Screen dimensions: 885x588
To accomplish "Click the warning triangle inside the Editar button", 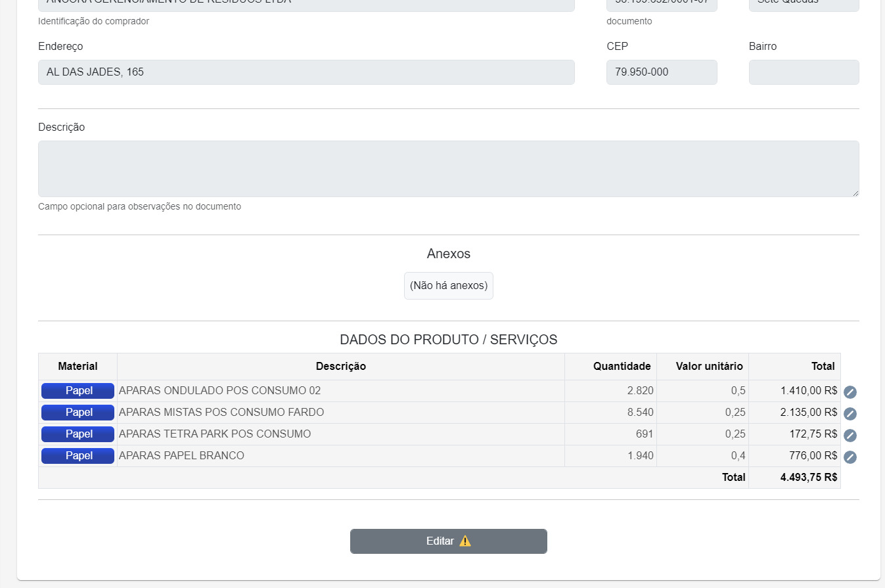I will pyautogui.click(x=466, y=541).
